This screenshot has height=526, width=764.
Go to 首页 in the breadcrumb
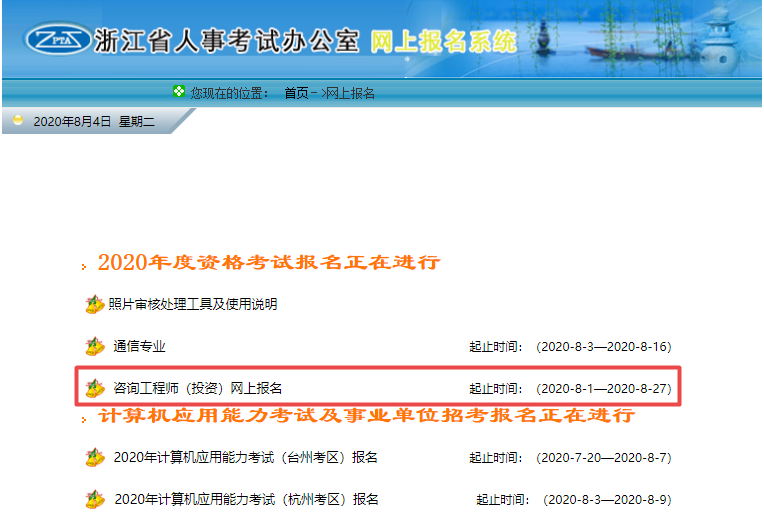pos(296,93)
